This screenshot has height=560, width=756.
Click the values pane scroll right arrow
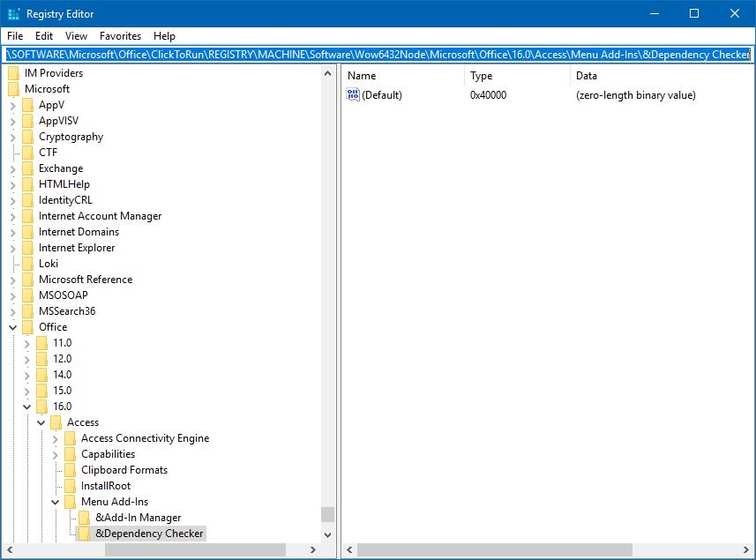(x=746, y=549)
